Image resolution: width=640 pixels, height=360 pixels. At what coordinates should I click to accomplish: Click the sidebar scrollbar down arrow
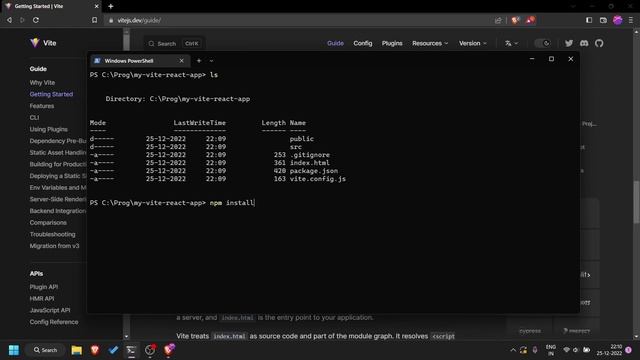[x=126, y=337]
